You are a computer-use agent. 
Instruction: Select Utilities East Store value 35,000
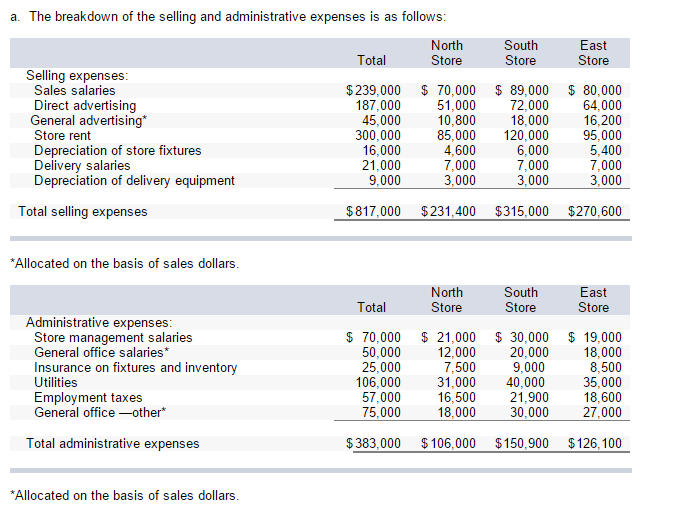pos(602,383)
